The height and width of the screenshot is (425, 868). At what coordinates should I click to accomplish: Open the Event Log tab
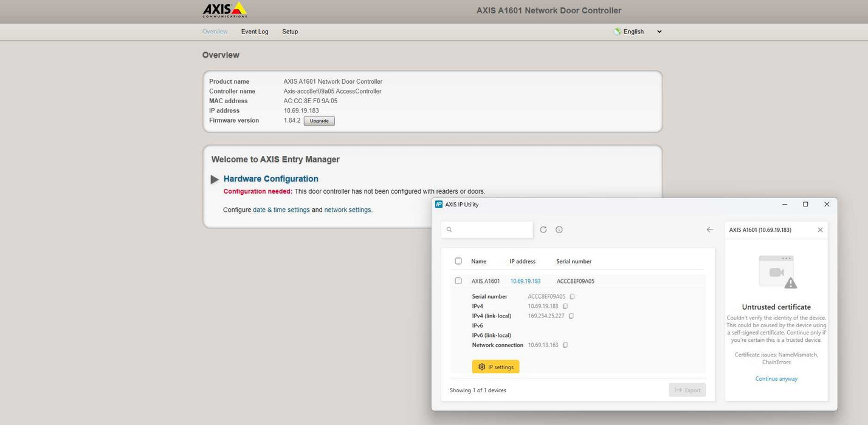(x=255, y=32)
